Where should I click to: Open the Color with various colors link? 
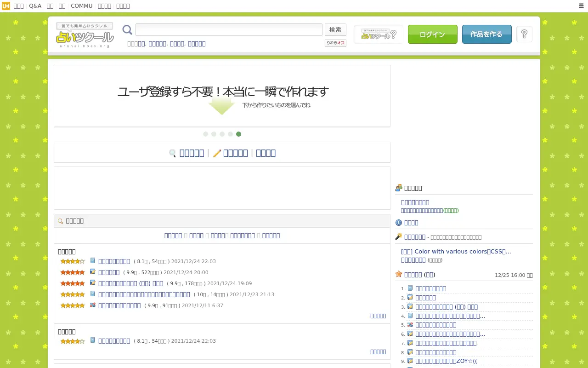(456, 251)
